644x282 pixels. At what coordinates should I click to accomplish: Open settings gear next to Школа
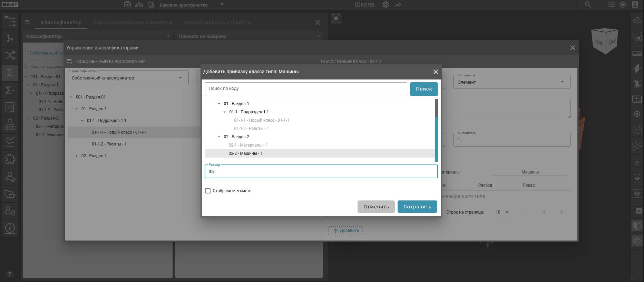pyautogui.click(x=386, y=4)
